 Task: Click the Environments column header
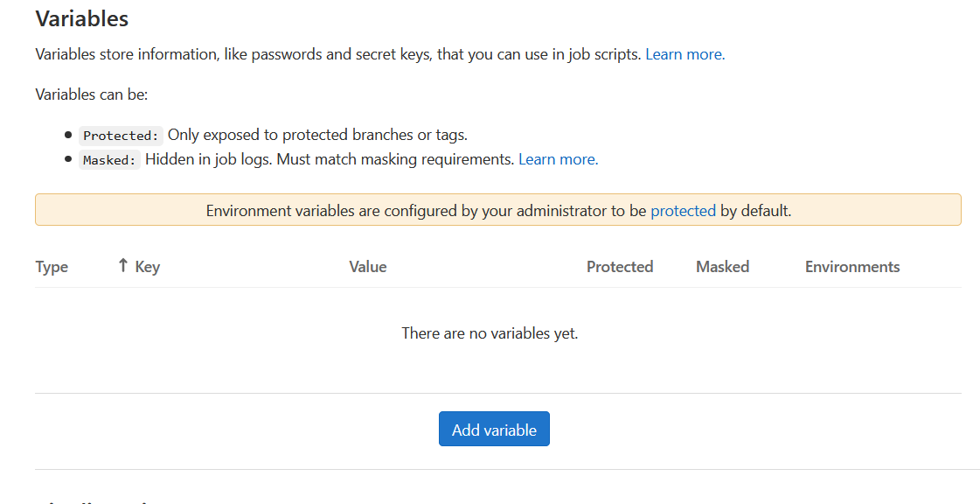point(851,267)
